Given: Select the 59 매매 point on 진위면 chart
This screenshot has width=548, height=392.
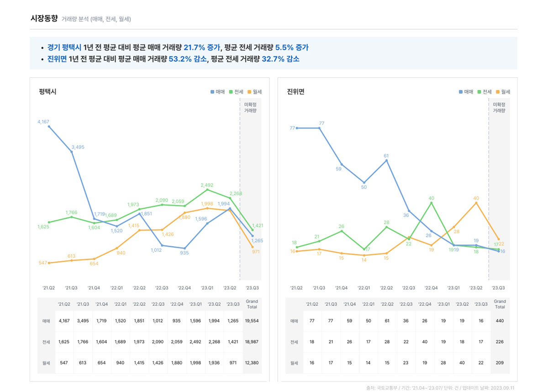Looking at the screenshot, I should tap(342, 164).
